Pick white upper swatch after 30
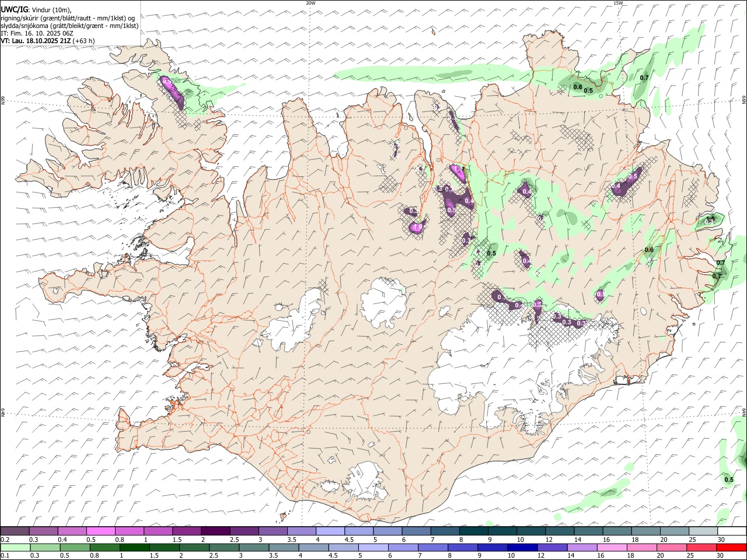The width and height of the screenshot is (747, 560). point(732,531)
